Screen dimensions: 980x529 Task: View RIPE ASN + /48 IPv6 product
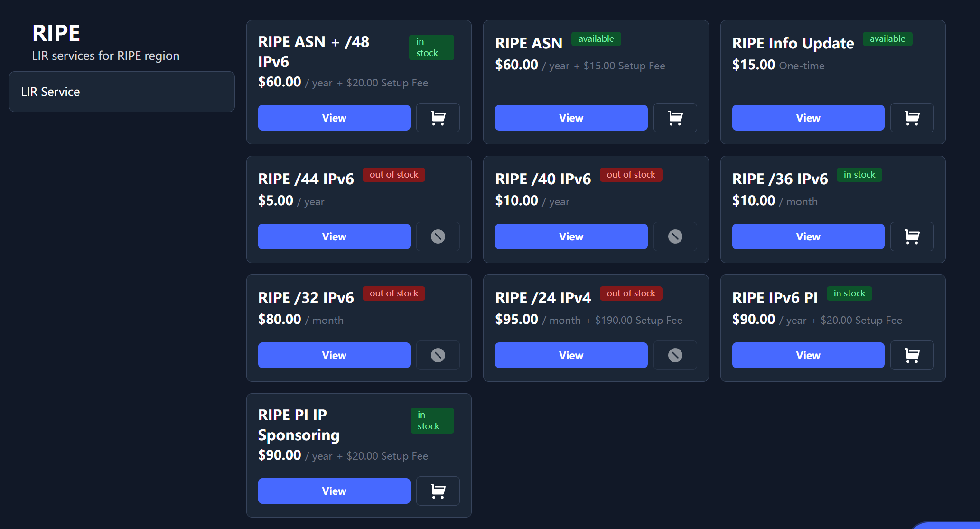[334, 118]
